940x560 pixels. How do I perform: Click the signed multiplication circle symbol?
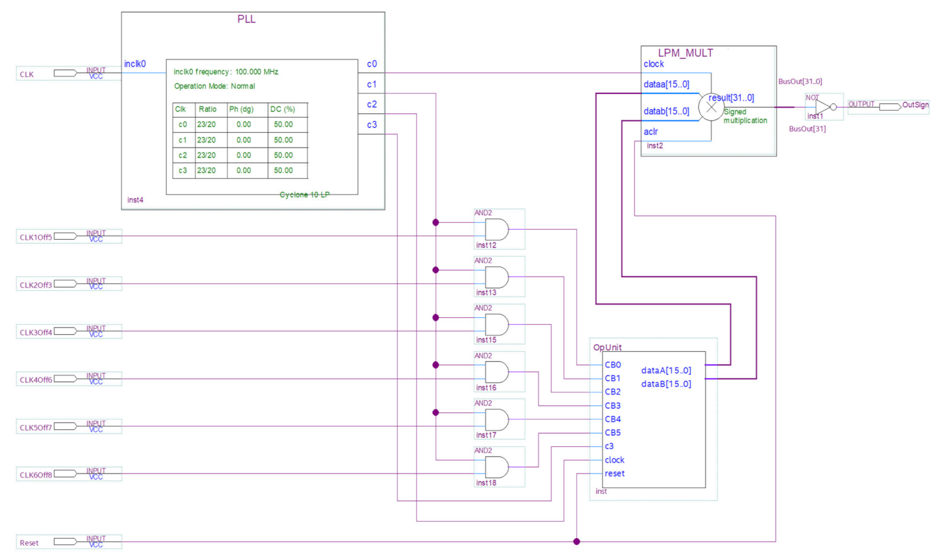[710, 108]
